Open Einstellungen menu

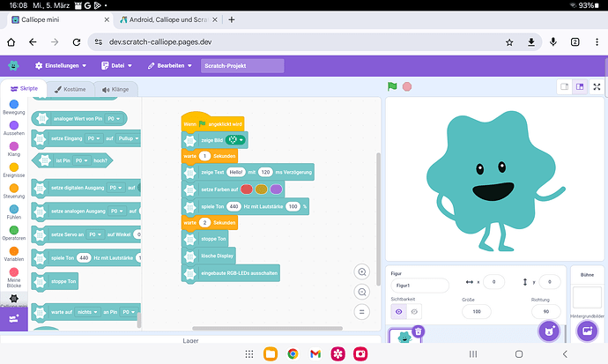pos(61,65)
